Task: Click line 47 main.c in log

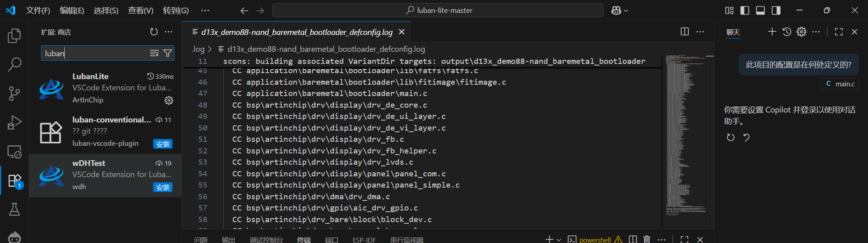Action: [329, 94]
